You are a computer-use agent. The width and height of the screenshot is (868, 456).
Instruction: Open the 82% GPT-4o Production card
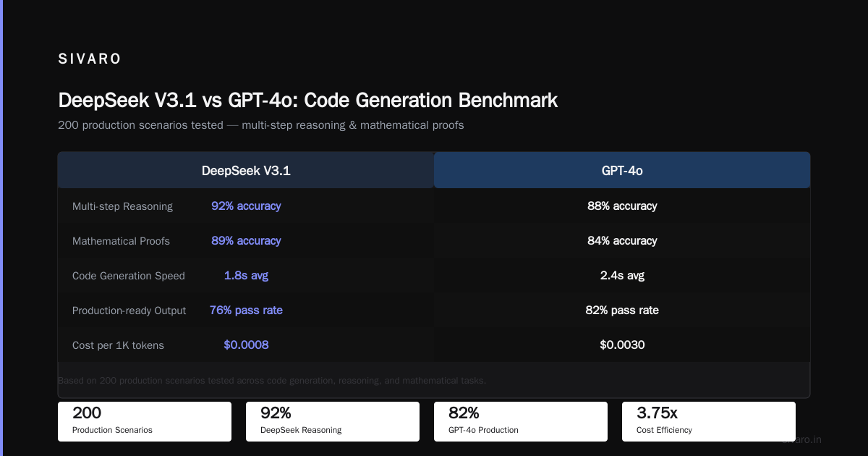pyautogui.click(x=521, y=421)
